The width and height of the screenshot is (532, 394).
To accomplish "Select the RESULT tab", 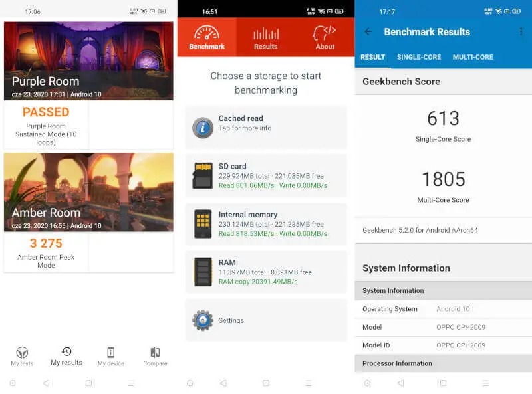I will (x=372, y=57).
